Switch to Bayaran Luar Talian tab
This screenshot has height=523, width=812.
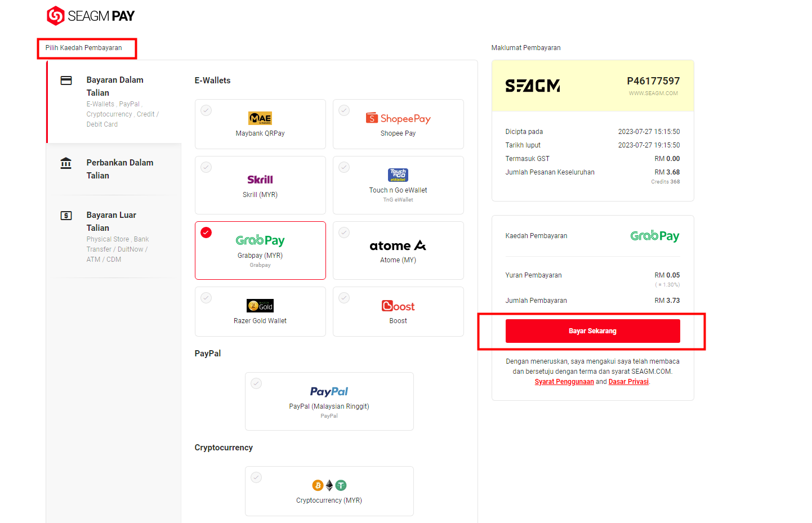(x=114, y=236)
